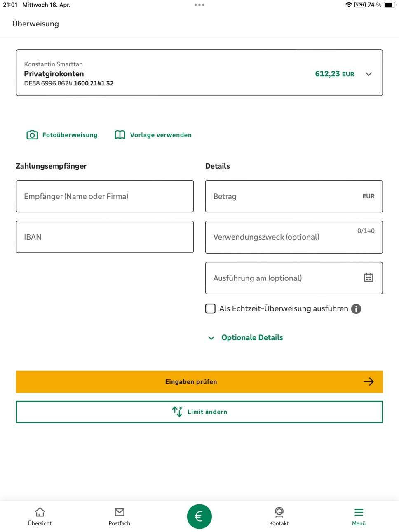399x532 pixels.
Task: Select the Verwendungszweck field
Action: coord(294,237)
